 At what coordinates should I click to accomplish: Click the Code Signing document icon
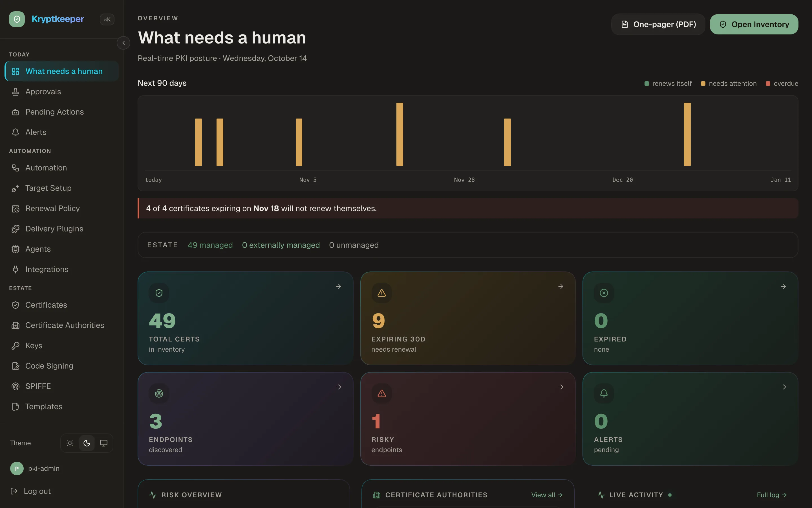[16, 366]
